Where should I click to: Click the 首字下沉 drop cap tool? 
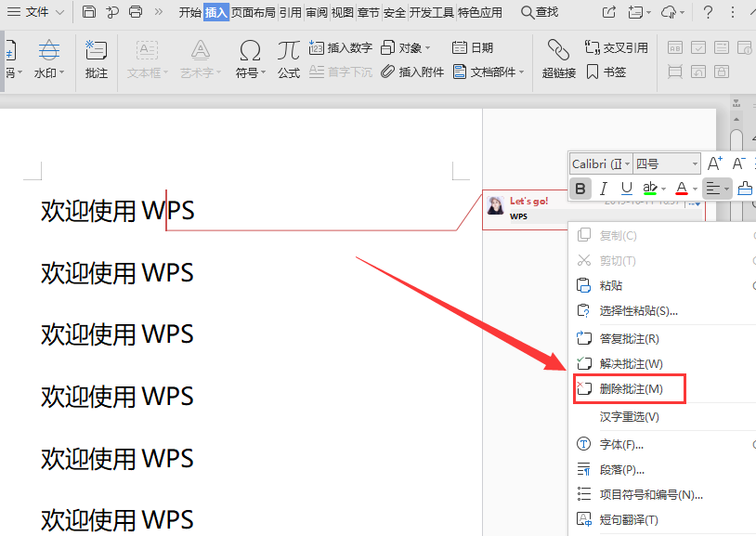tap(341, 72)
